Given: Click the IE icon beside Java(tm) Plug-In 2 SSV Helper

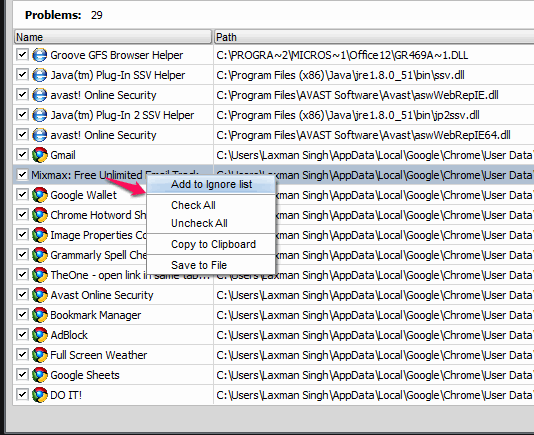Looking at the screenshot, I should click(x=40, y=115).
